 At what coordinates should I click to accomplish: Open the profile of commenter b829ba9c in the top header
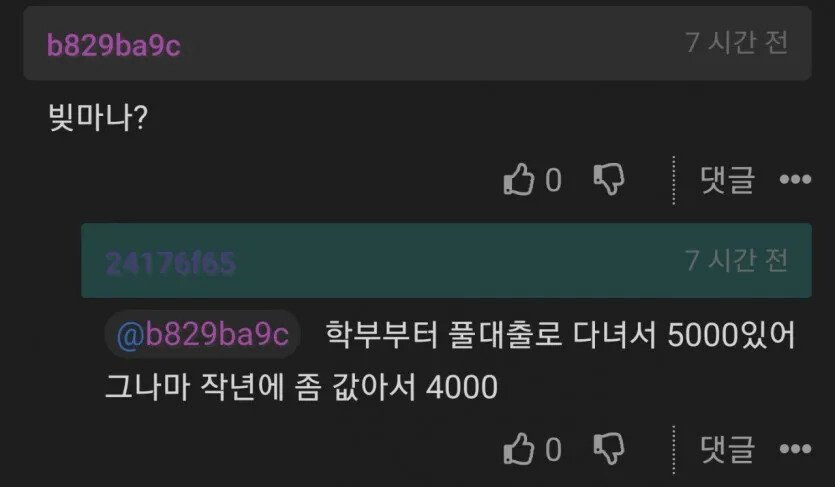(114, 45)
